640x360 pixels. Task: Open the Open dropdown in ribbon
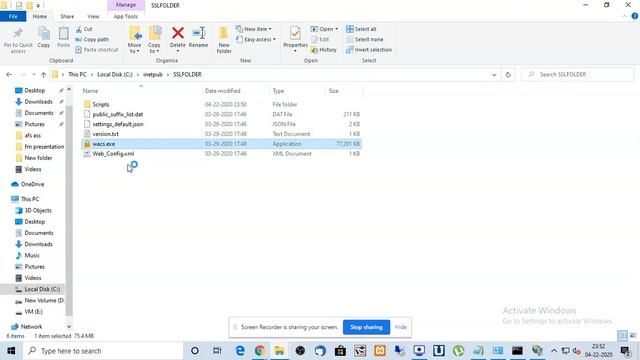324,29
